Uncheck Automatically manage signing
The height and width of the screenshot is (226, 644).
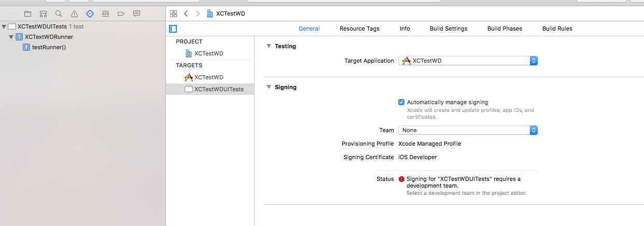pos(401,102)
